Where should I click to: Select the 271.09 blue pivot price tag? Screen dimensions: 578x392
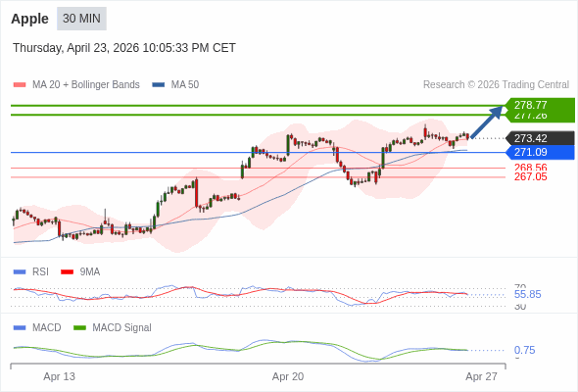(x=540, y=152)
